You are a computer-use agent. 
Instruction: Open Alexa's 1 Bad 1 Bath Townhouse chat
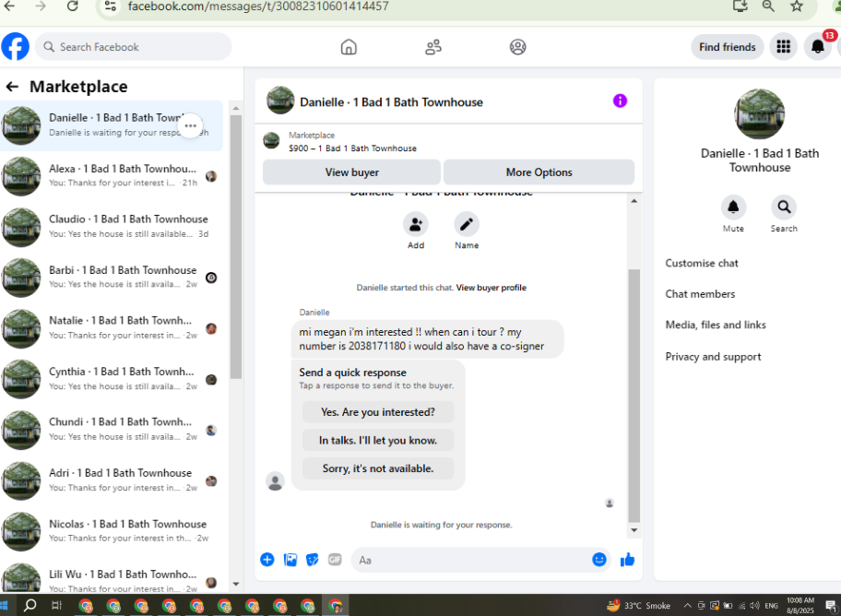click(x=112, y=176)
